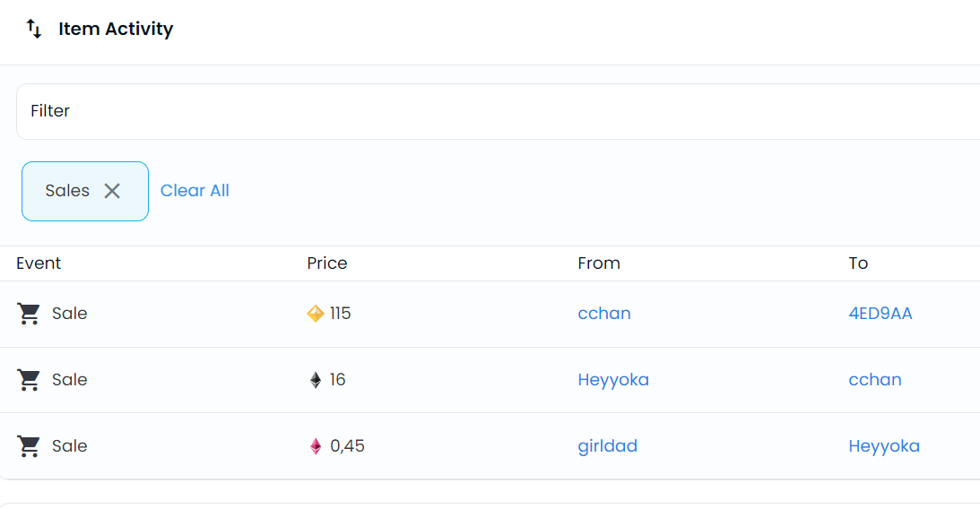
Task: Click the Item Activity swap arrows icon
Action: click(x=34, y=29)
